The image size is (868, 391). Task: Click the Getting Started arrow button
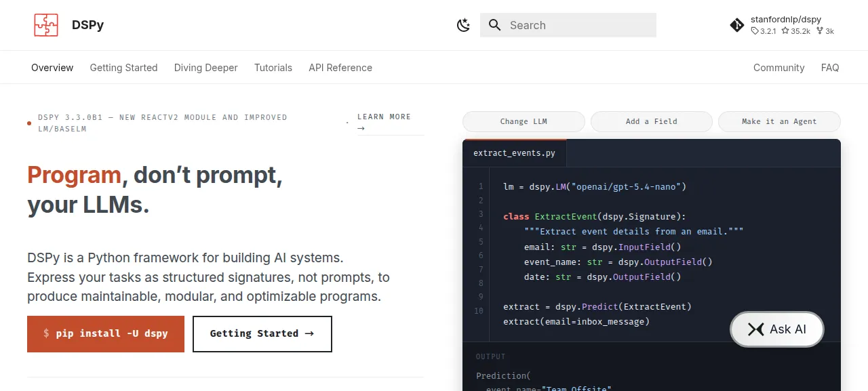[x=262, y=333]
